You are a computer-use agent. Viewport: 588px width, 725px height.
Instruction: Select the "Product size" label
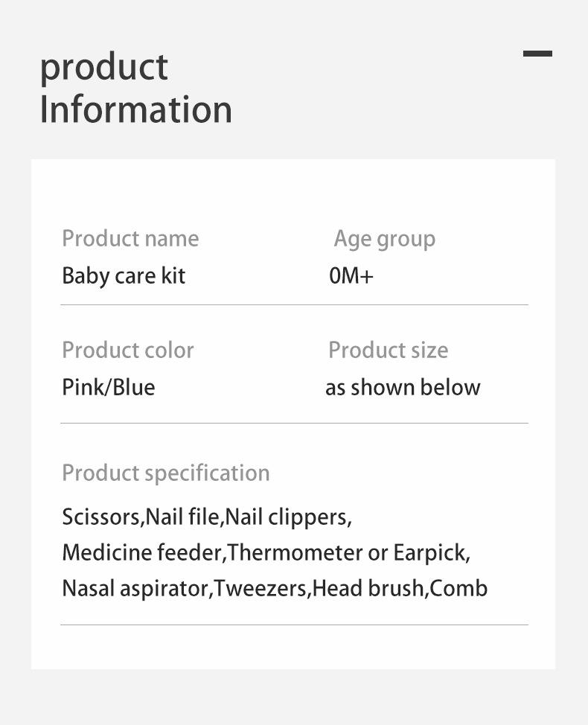pyautogui.click(x=388, y=351)
